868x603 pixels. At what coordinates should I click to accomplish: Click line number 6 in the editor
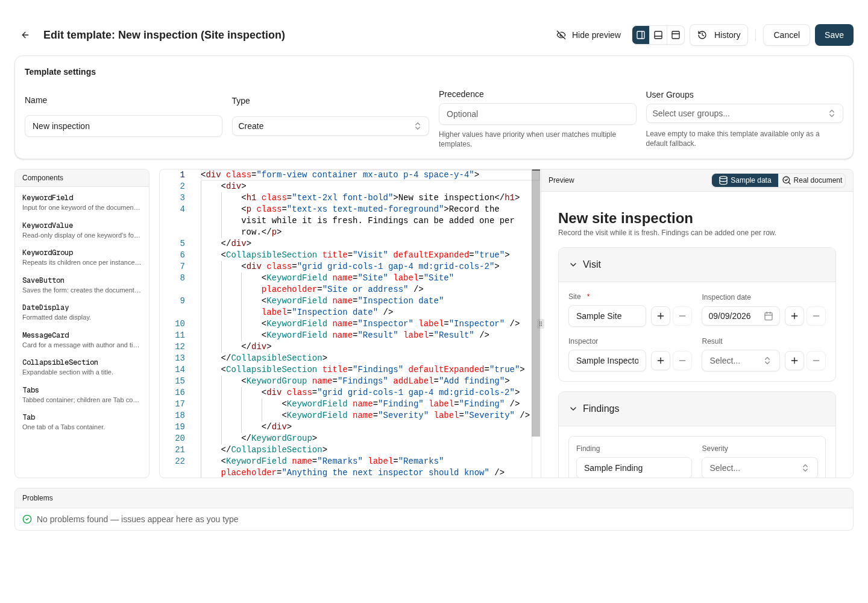click(x=182, y=255)
